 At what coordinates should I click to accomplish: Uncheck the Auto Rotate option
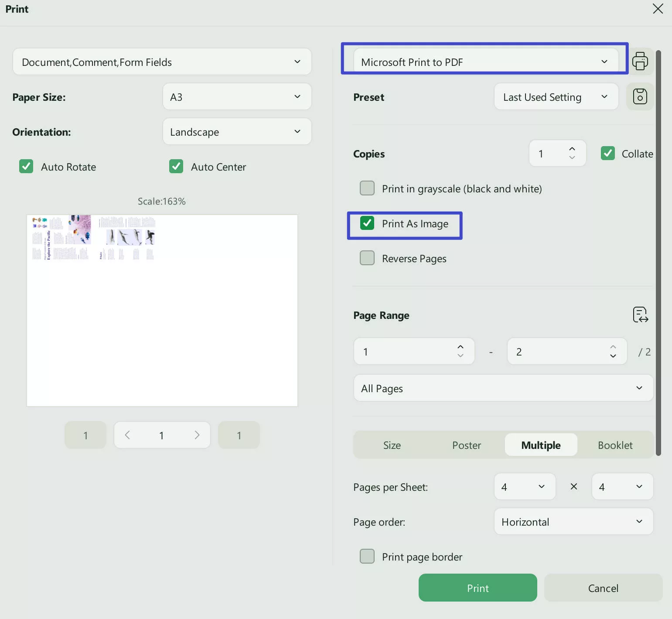26,166
